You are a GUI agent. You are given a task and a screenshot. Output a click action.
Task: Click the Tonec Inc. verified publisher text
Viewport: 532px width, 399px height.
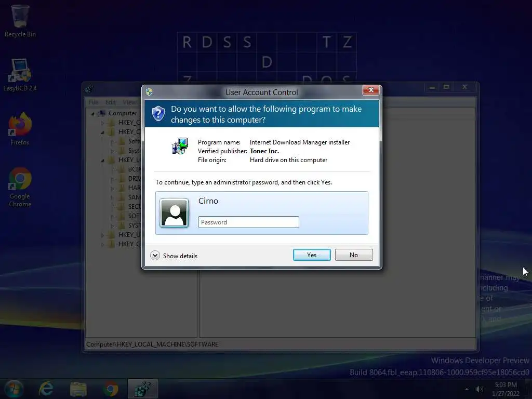coord(264,151)
